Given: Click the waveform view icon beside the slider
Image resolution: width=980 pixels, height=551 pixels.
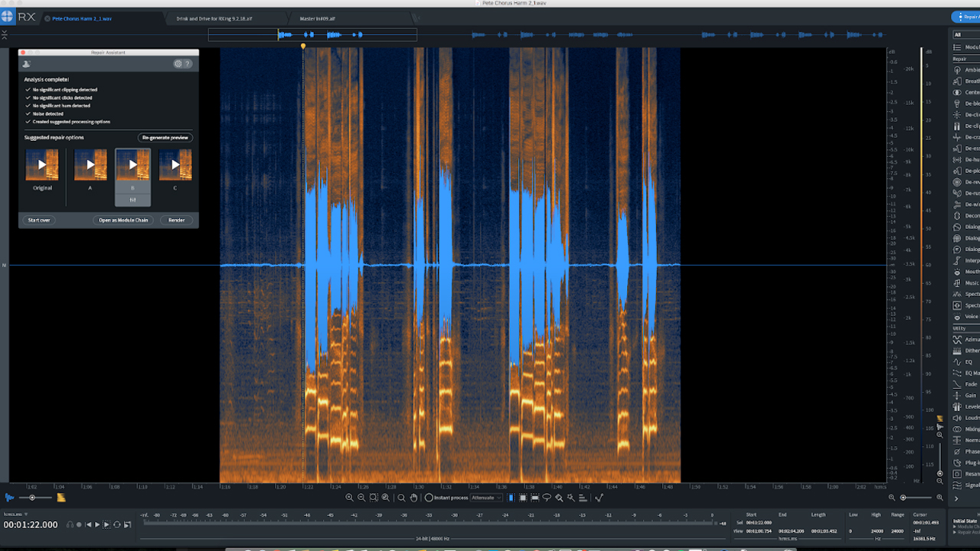Looking at the screenshot, I should 9,497.
